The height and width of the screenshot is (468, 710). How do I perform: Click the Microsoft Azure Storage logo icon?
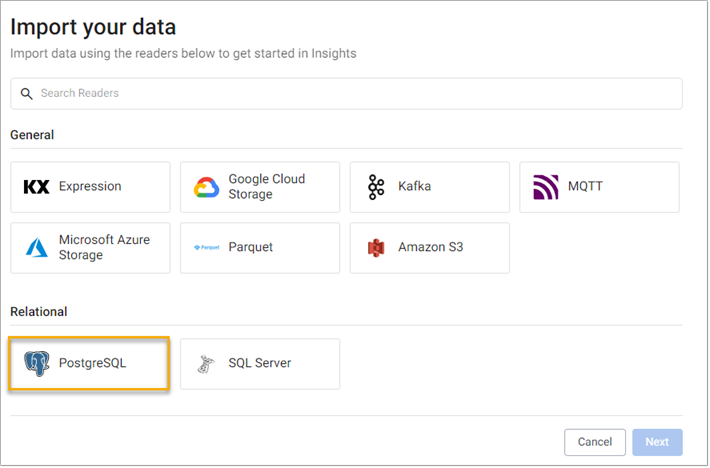pyautogui.click(x=36, y=247)
